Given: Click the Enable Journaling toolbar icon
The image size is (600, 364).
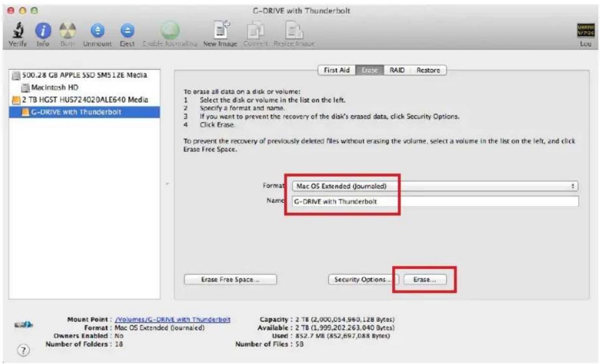Looking at the screenshot, I should click(x=169, y=31).
